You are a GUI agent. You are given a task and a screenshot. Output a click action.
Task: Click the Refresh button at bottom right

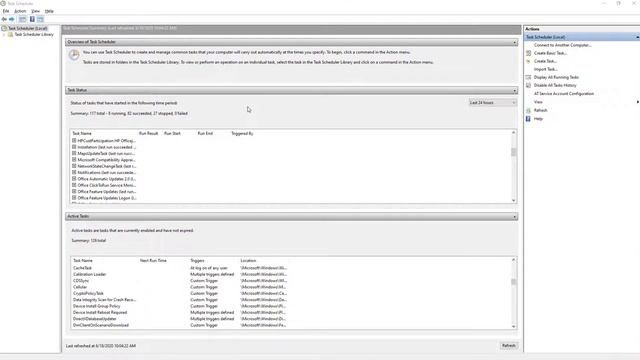[x=509, y=346]
